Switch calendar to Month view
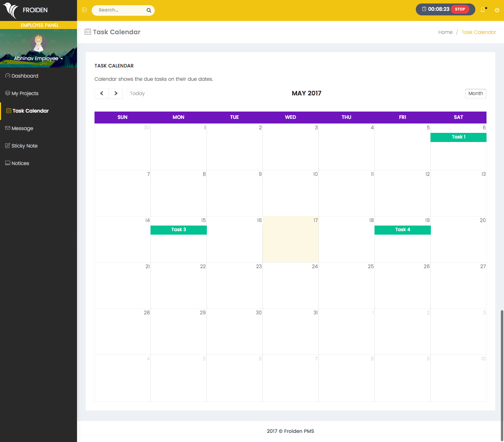The width and height of the screenshot is (504, 442). 475,93
